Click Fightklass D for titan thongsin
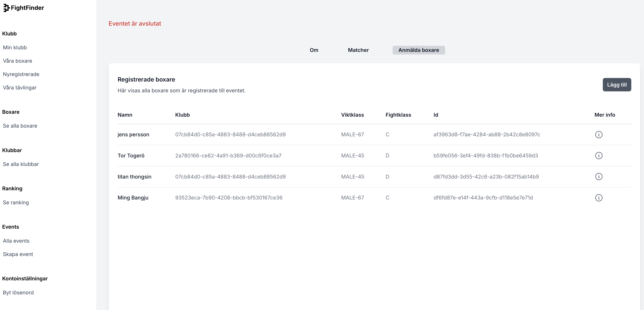The height and width of the screenshot is (310, 644). [x=387, y=177]
